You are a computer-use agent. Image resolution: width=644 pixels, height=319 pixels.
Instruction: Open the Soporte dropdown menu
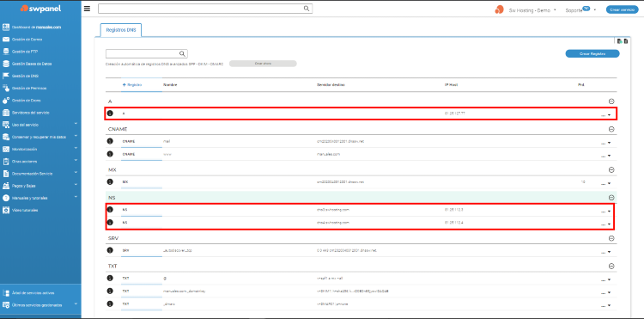[x=580, y=9]
